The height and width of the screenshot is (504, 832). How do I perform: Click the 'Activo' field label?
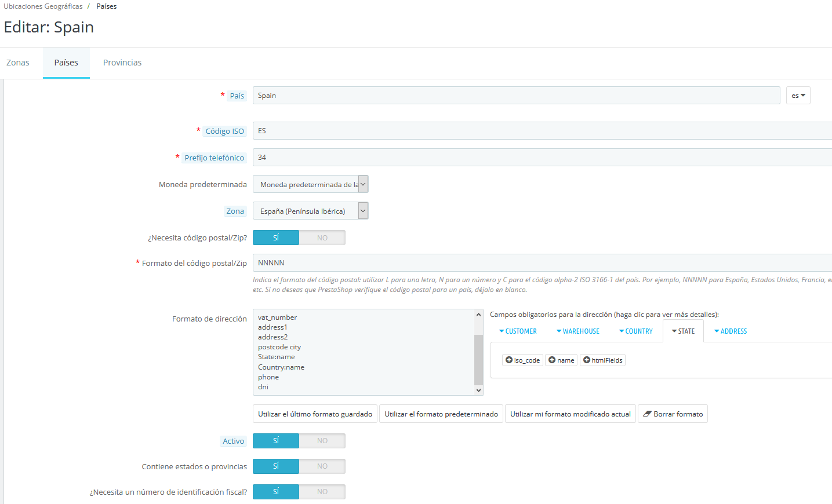pyautogui.click(x=234, y=441)
